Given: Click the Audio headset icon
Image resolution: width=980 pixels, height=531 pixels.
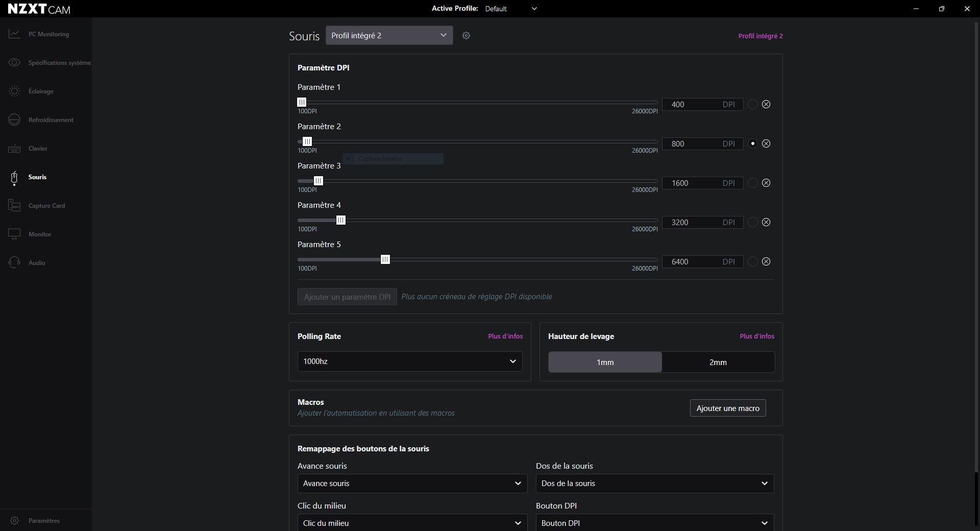Looking at the screenshot, I should (14, 263).
